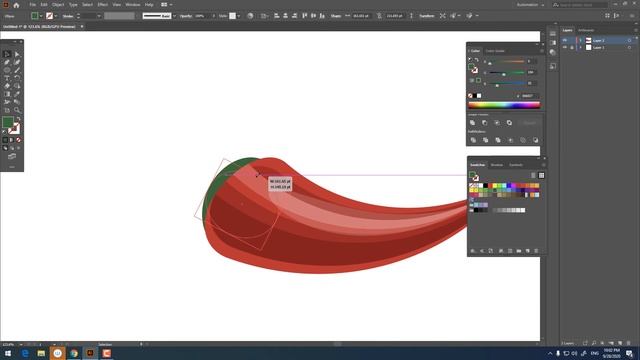640x360 pixels.
Task: Toggle visibility of Layer 1
Action: coord(565,47)
